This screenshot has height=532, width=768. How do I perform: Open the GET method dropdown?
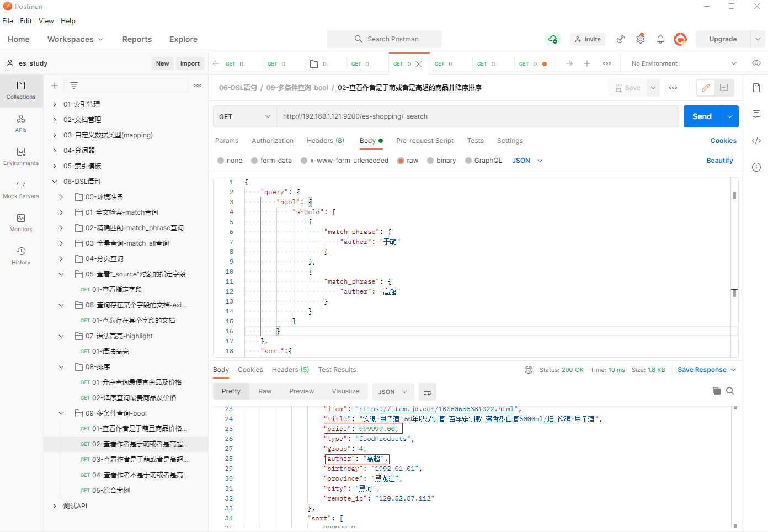(x=244, y=116)
